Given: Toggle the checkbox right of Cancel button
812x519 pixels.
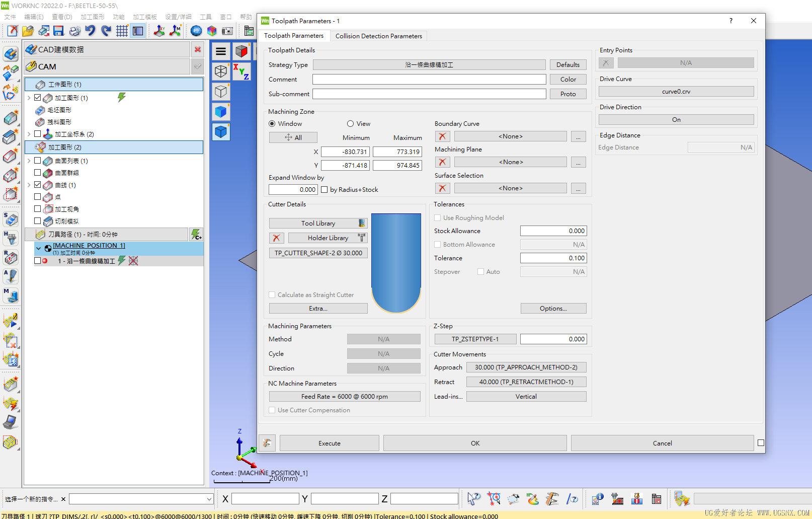Looking at the screenshot, I should coord(761,443).
